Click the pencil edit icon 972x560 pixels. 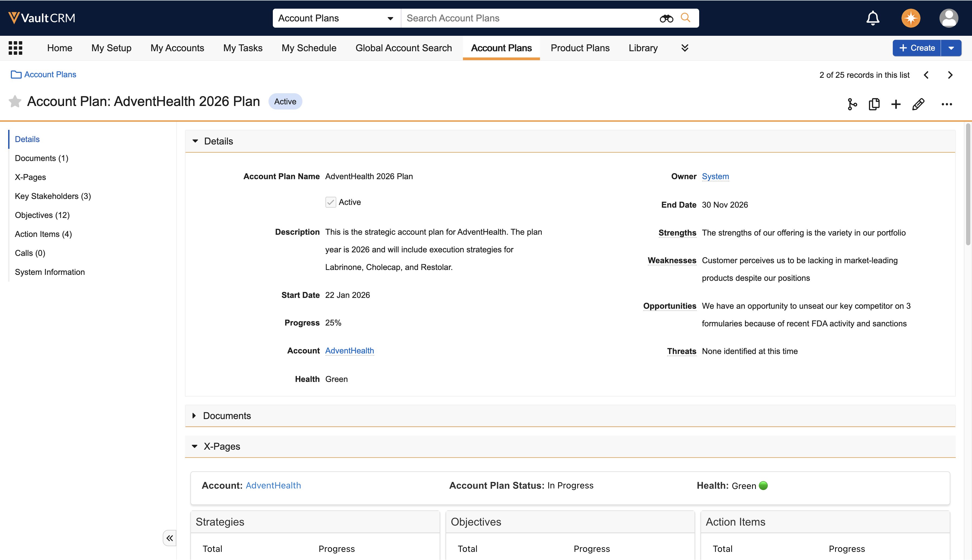point(918,104)
